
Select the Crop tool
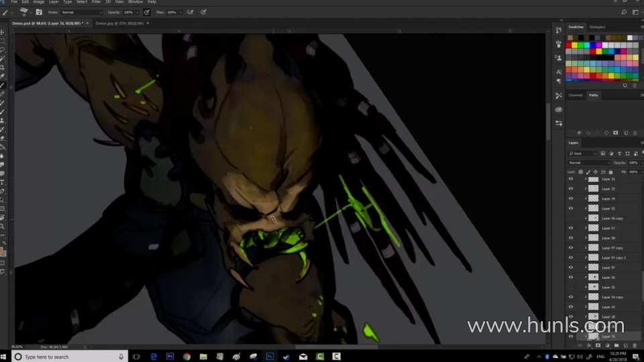click(x=3, y=67)
